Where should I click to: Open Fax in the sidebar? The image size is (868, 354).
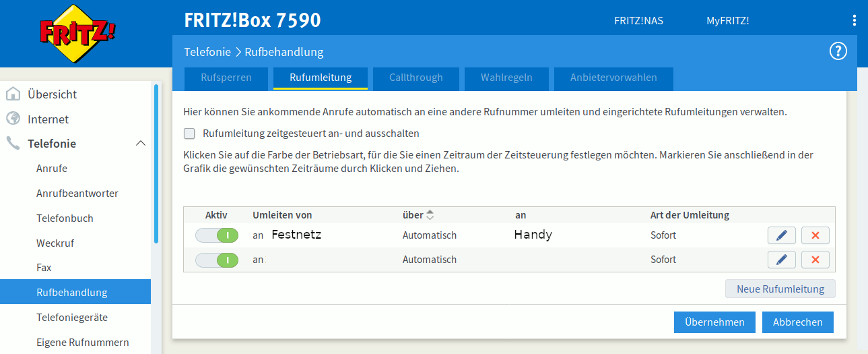coord(75,268)
